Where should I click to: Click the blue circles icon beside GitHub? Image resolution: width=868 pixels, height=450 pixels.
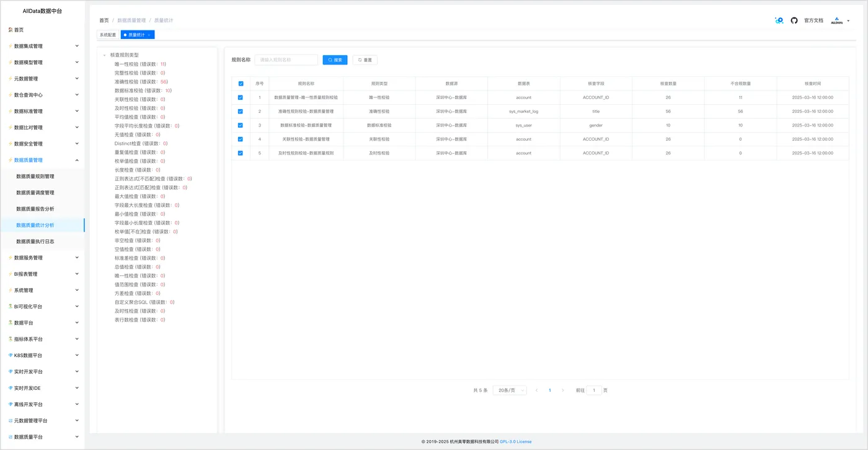coord(779,20)
